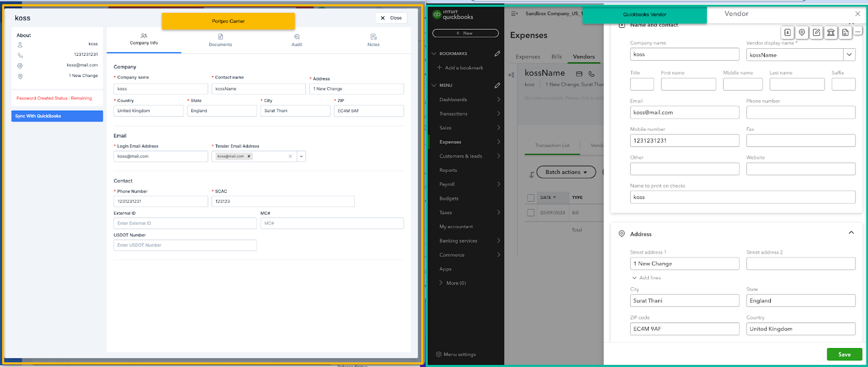Image resolution: width=868 pixels, height=367 pixels.
Task: Click the green Save button
Action: (x=844, y=355)
